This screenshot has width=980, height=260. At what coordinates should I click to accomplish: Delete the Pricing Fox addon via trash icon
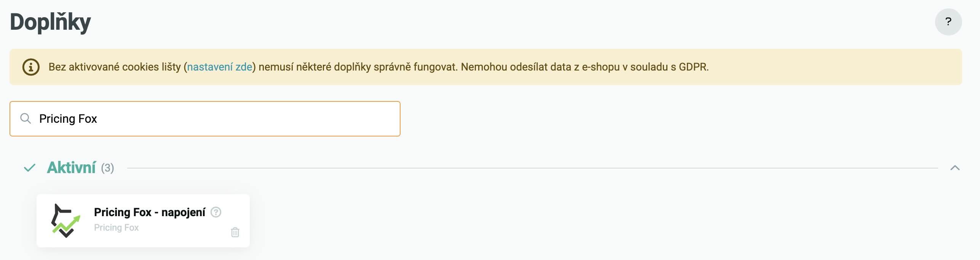click(x=235, y=232)
